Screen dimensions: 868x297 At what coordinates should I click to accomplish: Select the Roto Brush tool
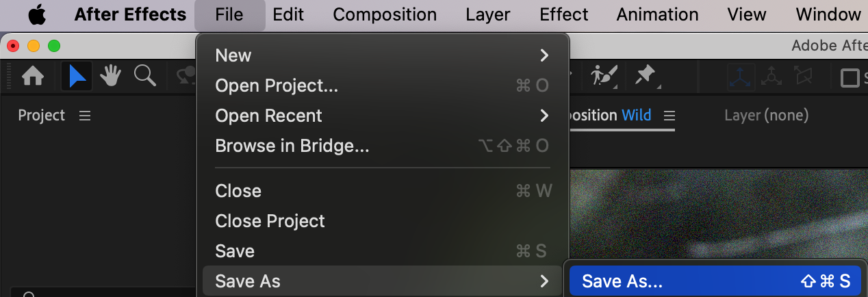[x=603, y=76]
